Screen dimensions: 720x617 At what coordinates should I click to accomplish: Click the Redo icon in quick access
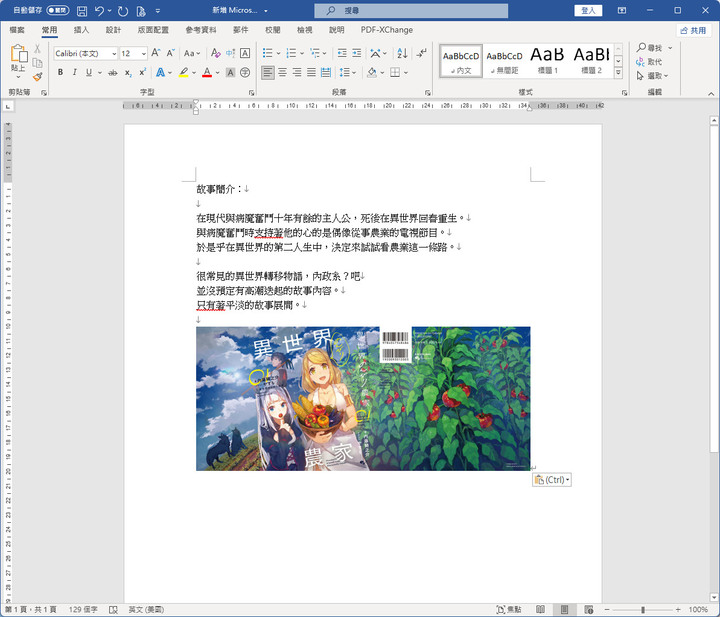[123, 11]
